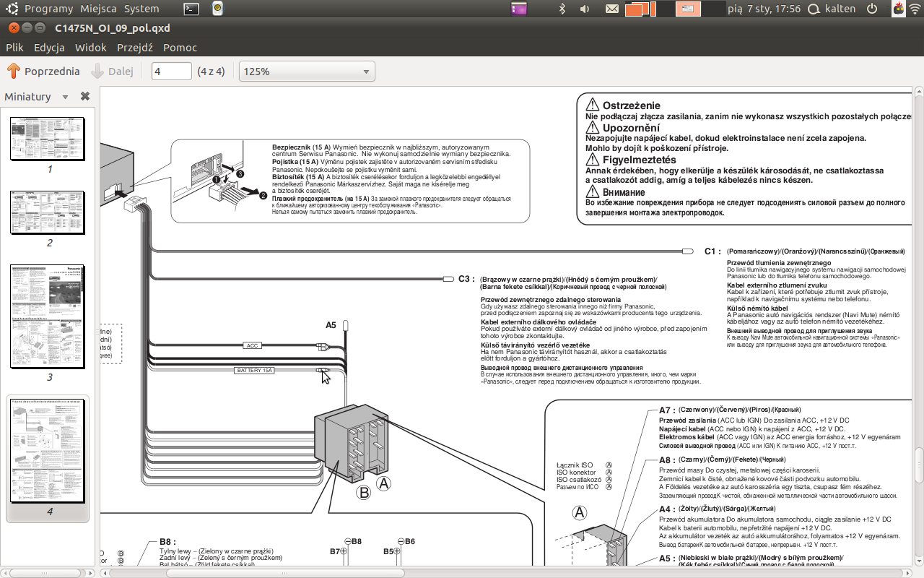Click the A7 connector label
Screen dimensions: 924x578
[667, 410]
